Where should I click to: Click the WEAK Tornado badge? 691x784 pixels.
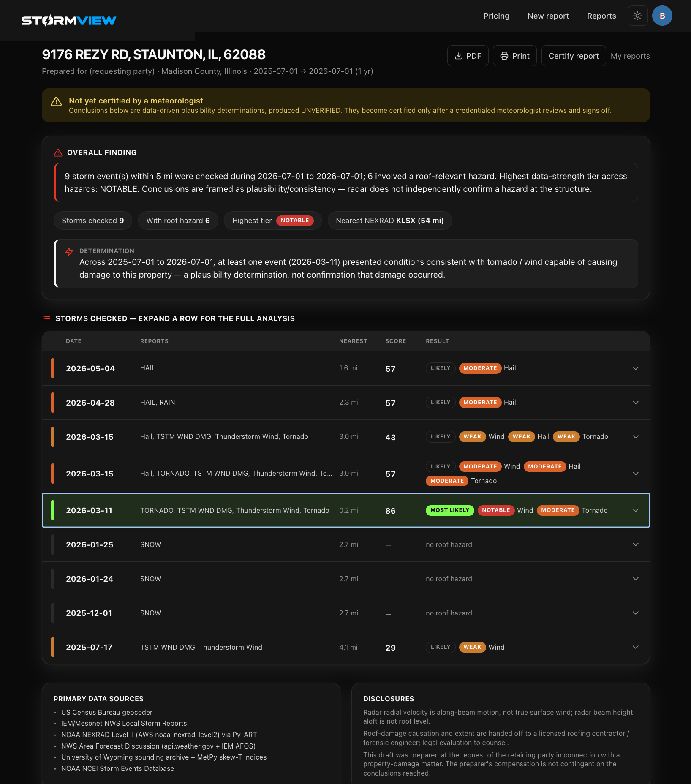pos(566,437)
